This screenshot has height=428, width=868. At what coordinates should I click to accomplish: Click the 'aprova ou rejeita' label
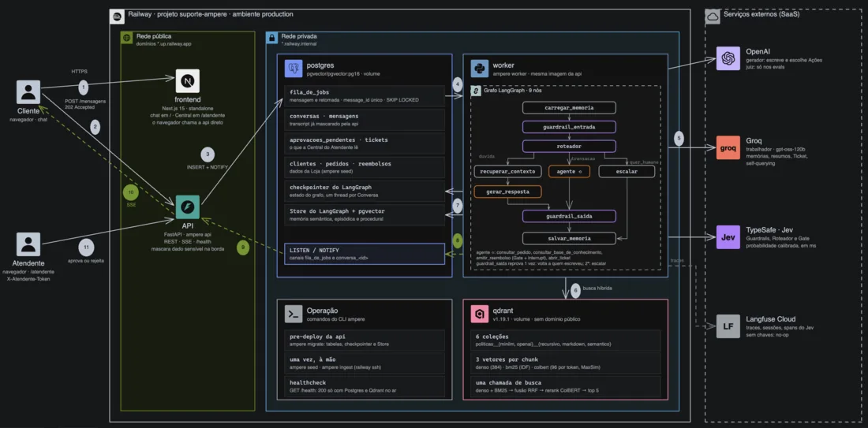coord(86,260)
